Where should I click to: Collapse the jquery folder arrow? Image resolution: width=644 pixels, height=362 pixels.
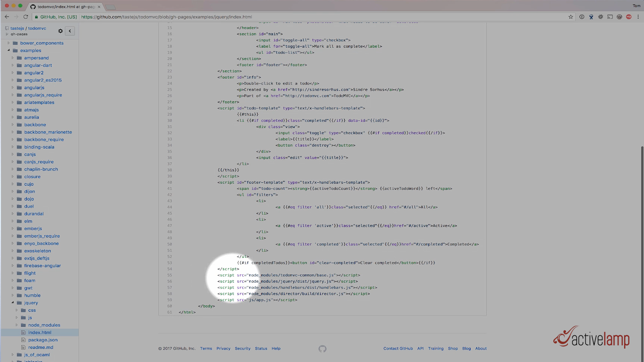(13, 303)
